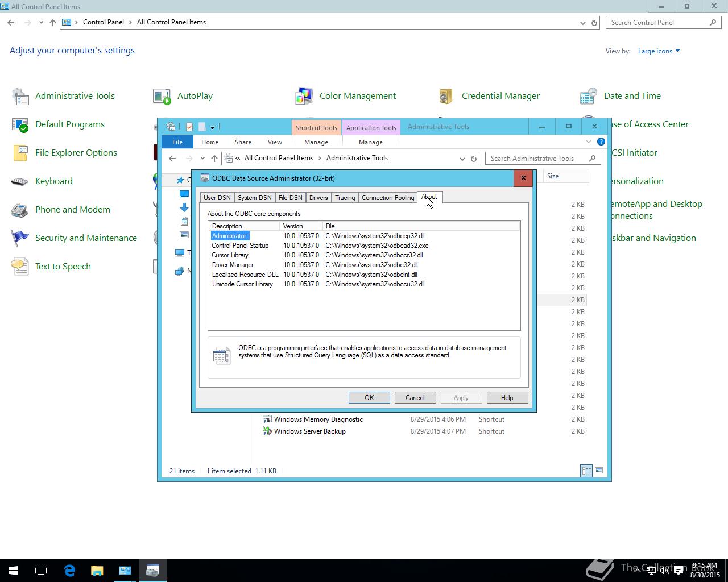Switch to the Connection Pooling tab
Screen dimensions: 728x582
388,198
